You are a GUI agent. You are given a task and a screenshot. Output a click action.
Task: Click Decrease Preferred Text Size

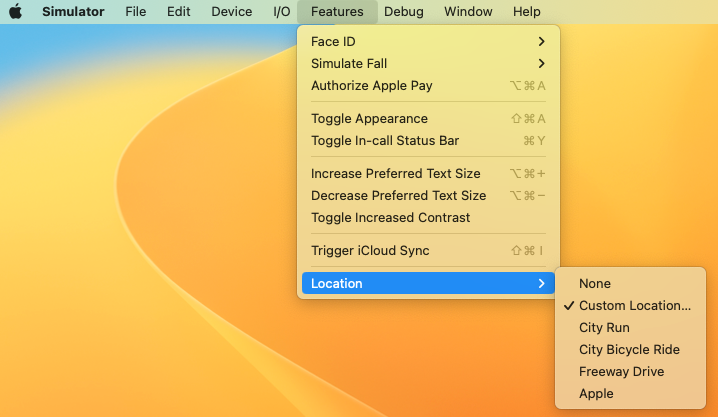(428, 195)
